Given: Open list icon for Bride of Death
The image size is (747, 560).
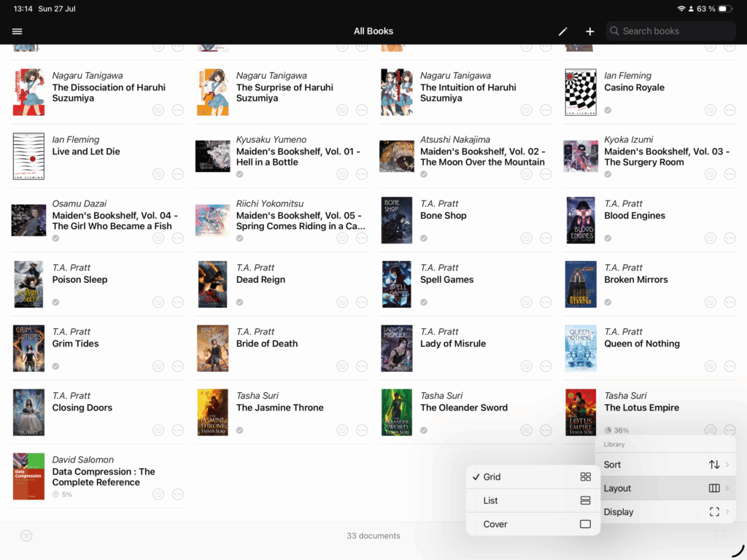Looking at the screenshot, I should tap(342, 366).
